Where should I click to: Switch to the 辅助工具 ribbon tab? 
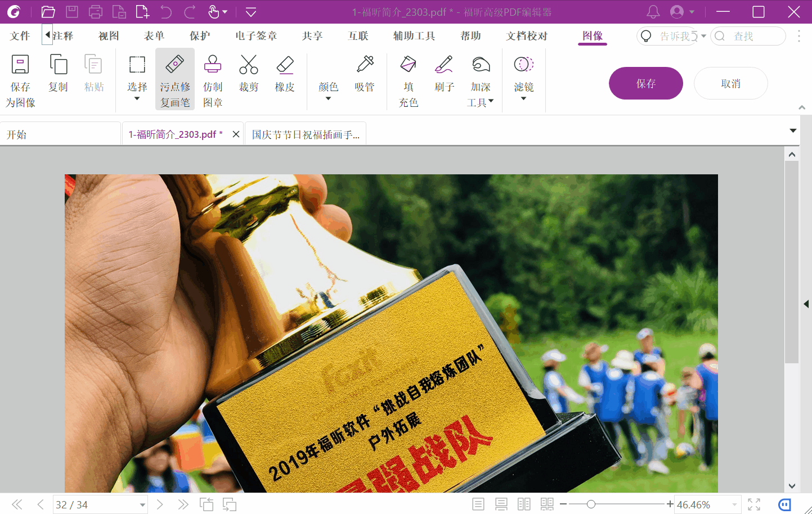point(414,36)
